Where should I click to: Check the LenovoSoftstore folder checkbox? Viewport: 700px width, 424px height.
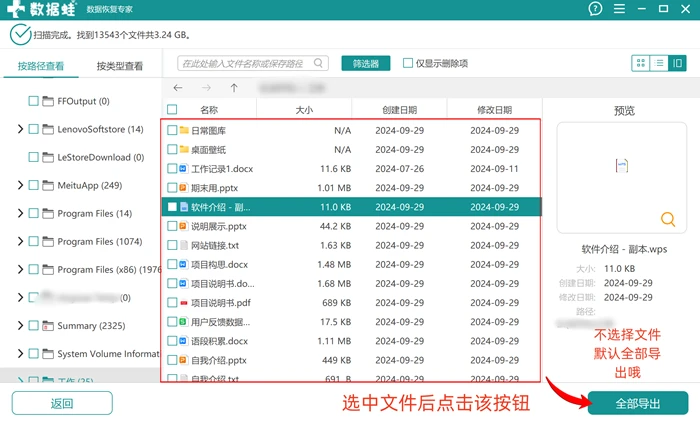click(x=33, y=129)
